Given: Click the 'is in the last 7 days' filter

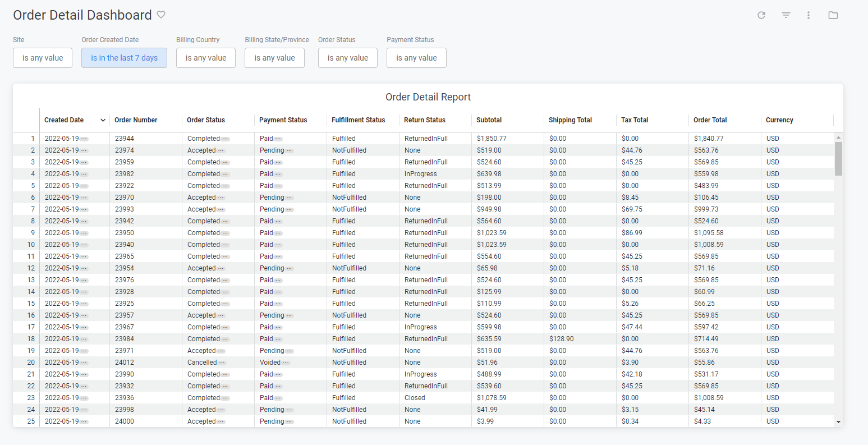Looking at the screenshot, I should coord(124,57).
